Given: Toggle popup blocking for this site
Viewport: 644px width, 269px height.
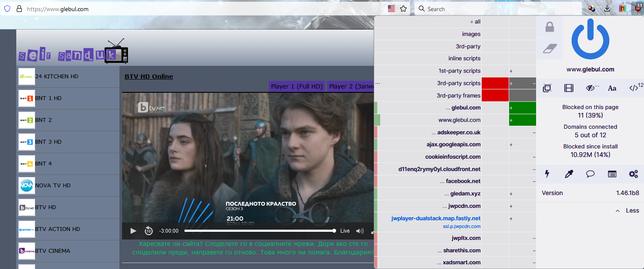Looking at the screenshot, I should point(547,89).
